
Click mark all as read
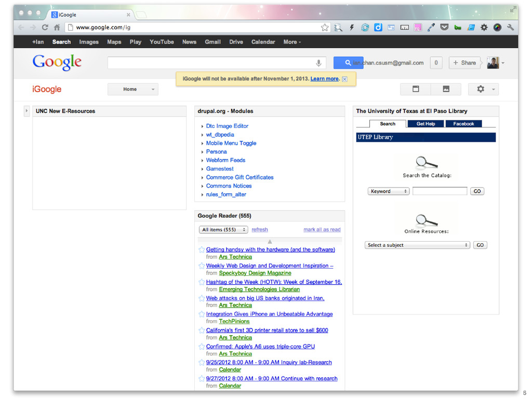coord(322,230)
